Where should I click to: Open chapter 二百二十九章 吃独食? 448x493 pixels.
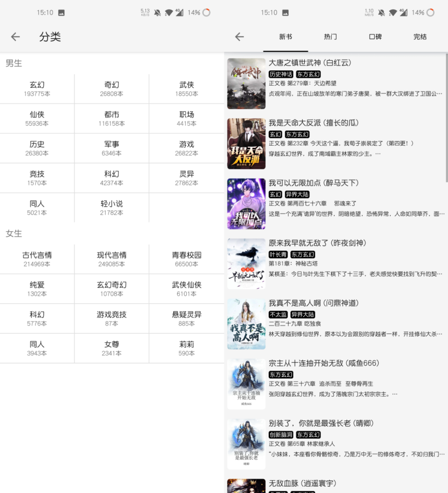(295, 324)
